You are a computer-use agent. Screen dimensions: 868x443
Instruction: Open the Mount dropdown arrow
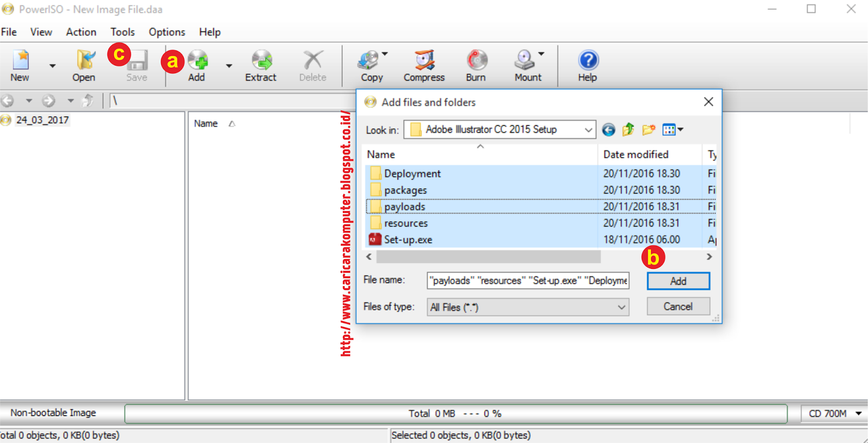click(x=541, y=54)
